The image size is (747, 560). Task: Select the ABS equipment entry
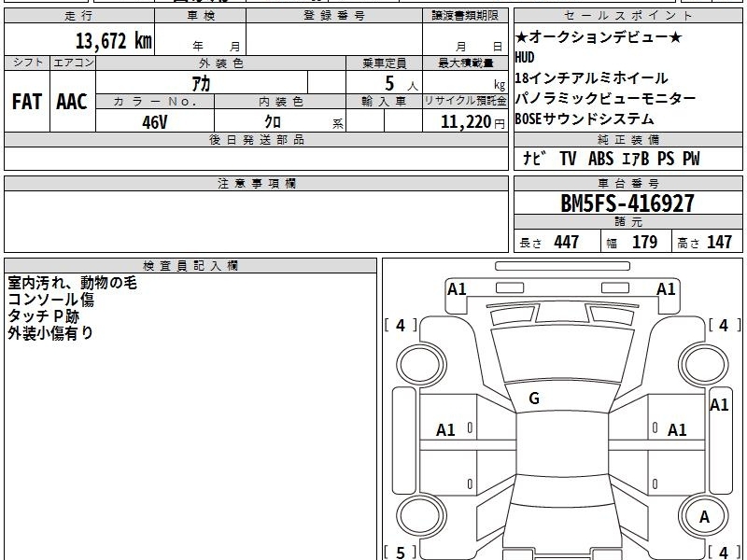[600, 158]
